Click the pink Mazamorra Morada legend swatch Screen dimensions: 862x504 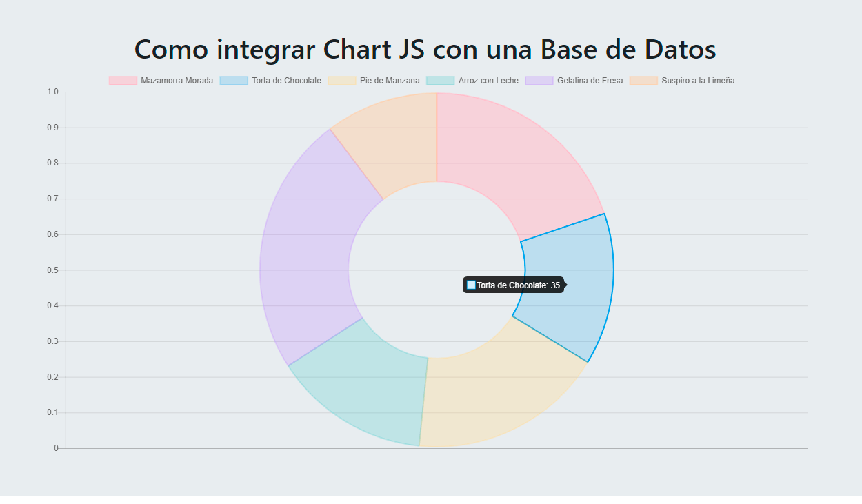[x=123, y=81]
